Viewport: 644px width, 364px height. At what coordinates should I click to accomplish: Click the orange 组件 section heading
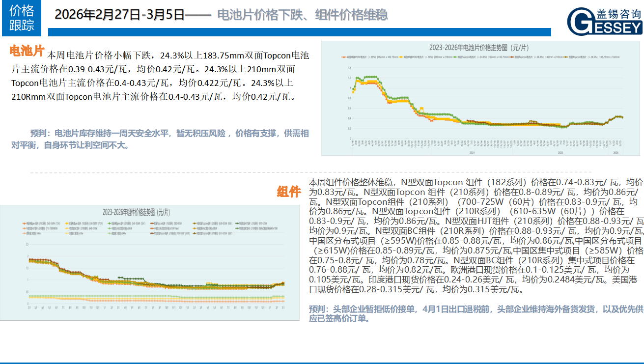coord(289,192)
